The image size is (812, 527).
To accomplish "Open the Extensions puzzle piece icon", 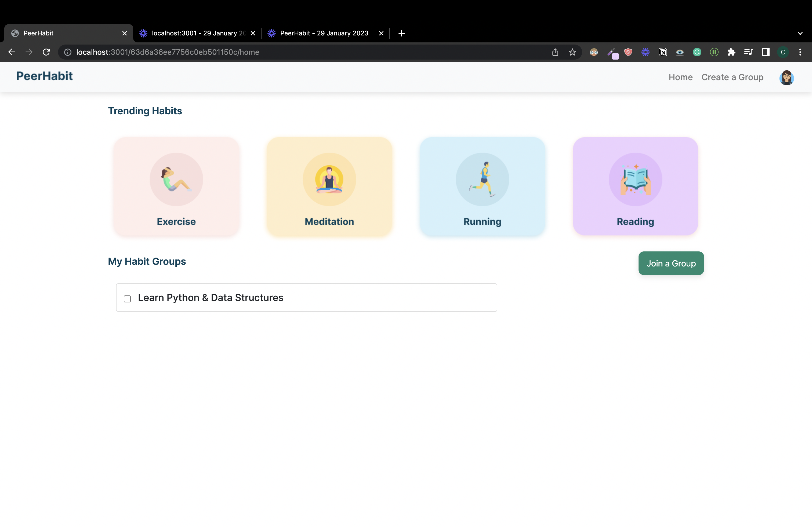I will pyautogui.click(x=731, y=52).
